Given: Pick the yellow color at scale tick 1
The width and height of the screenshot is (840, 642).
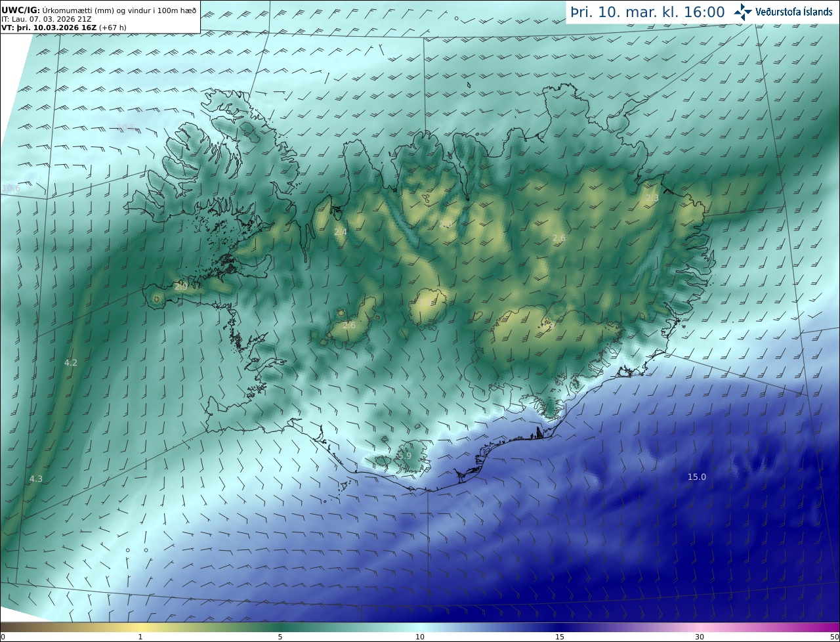Looking at the screenshot, I should click(x=140, y=627).
